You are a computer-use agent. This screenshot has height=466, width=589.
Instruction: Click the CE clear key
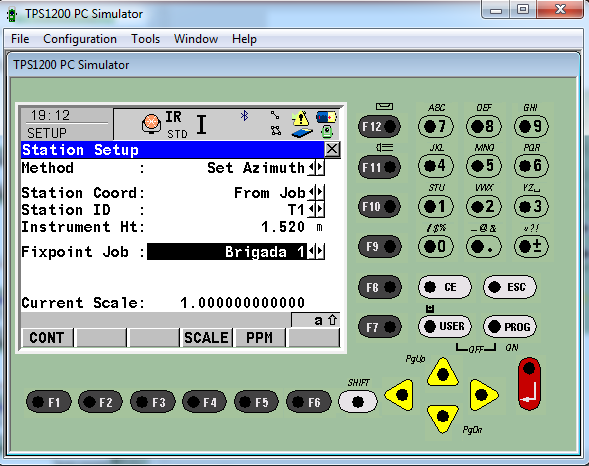pyautogui.click(x=444, y=287)
